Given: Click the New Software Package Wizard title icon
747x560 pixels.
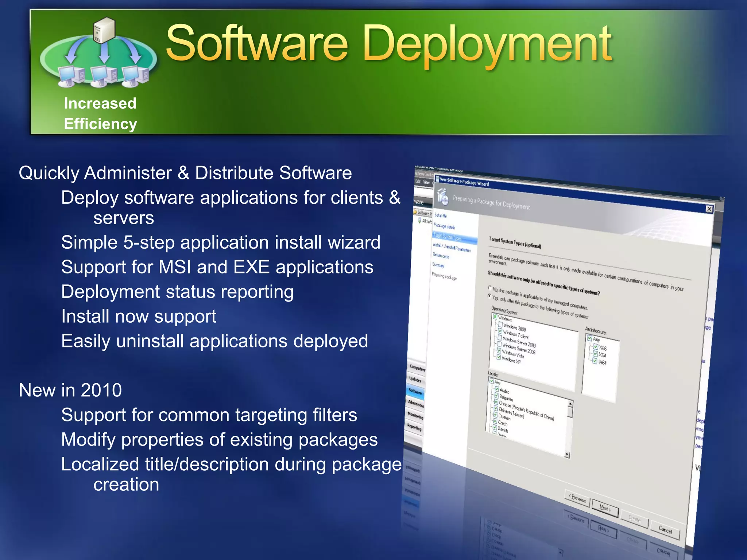Looking at the screenshot, I should [437, 179].
